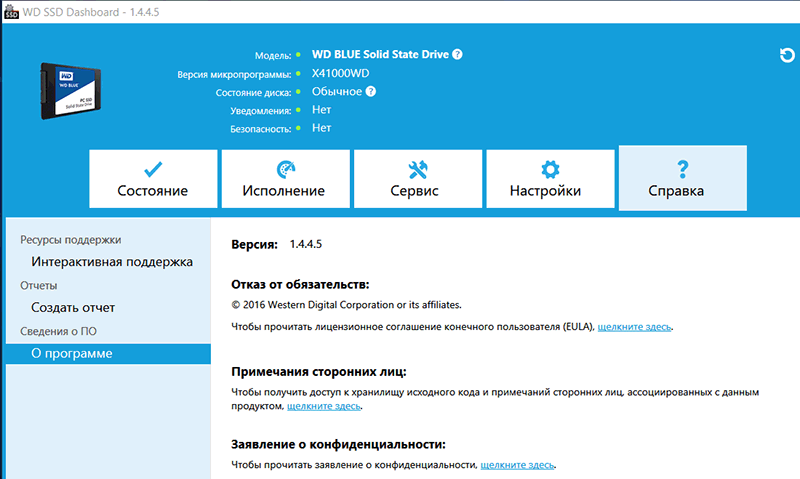800x479 pixels.
Task: Open the EULA щелкните здесь link
Action: (x=634, y=327)
